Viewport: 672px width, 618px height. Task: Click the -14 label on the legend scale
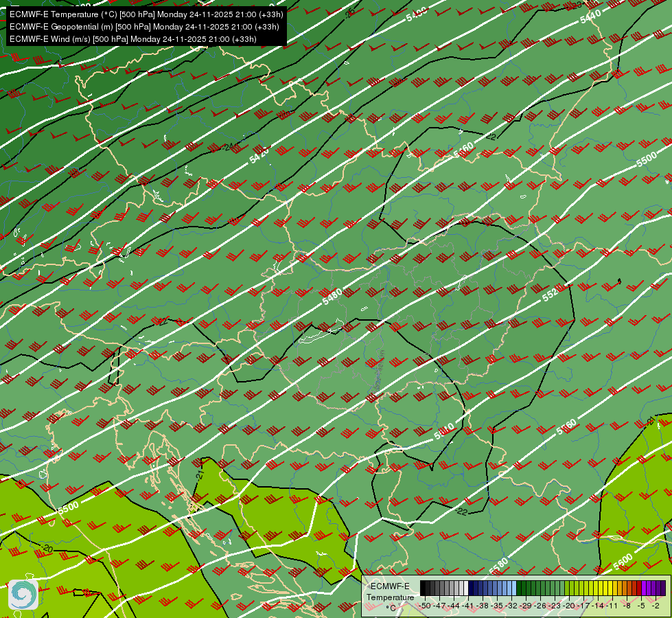(x=597, y=606)
